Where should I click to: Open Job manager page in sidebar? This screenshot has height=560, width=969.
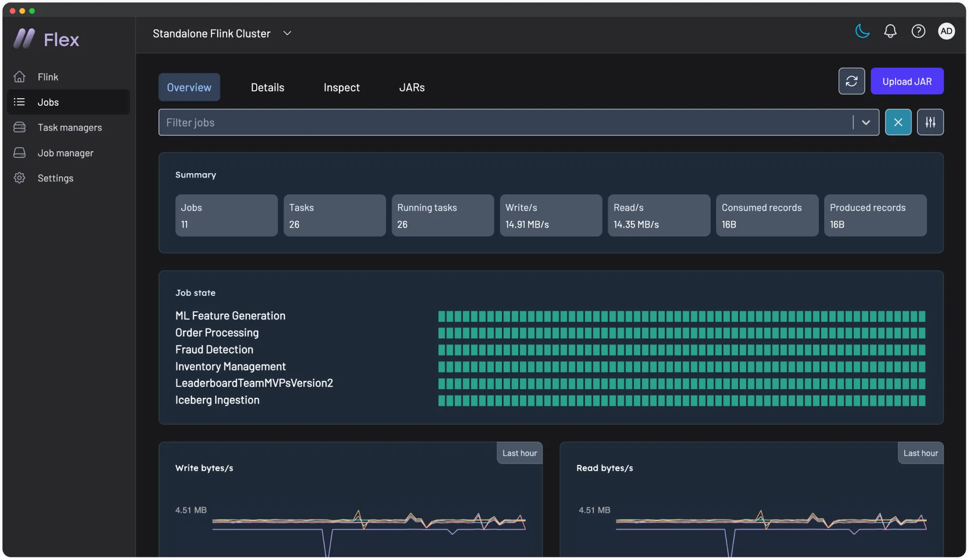(x=65, y=153)
